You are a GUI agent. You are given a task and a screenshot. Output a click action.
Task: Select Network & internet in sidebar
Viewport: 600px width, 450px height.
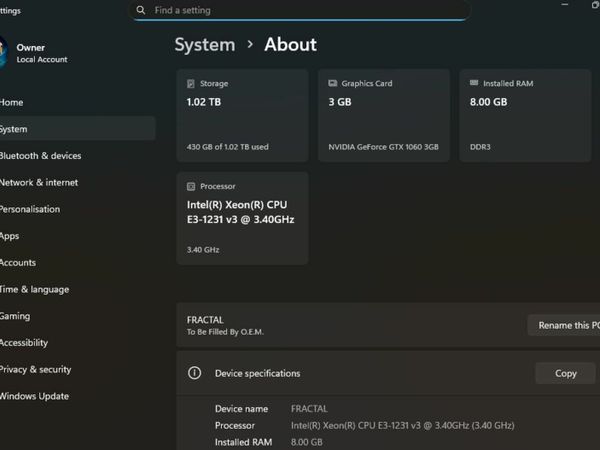pos(39,183)
